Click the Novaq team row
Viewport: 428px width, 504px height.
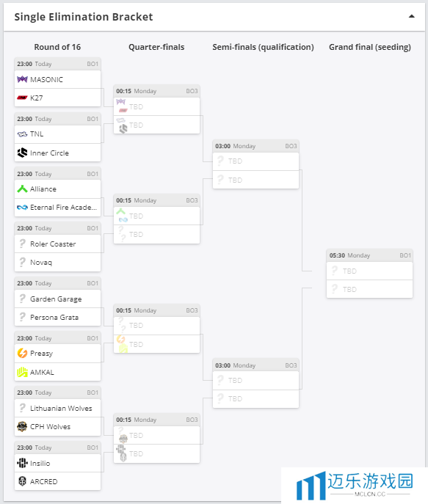[57, 263]
